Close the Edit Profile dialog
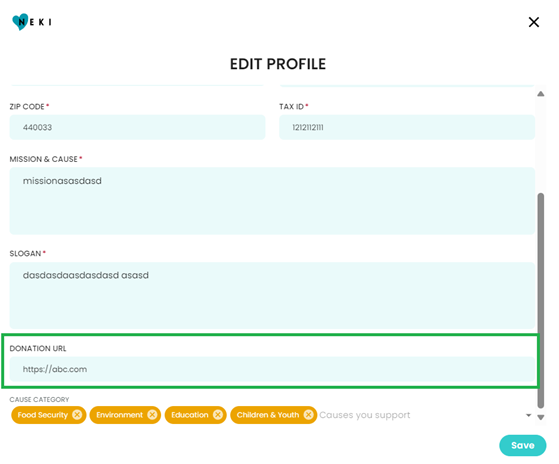The height and width of the screenshot is (464, 559). pyautogui.click(x=533, y=22)
